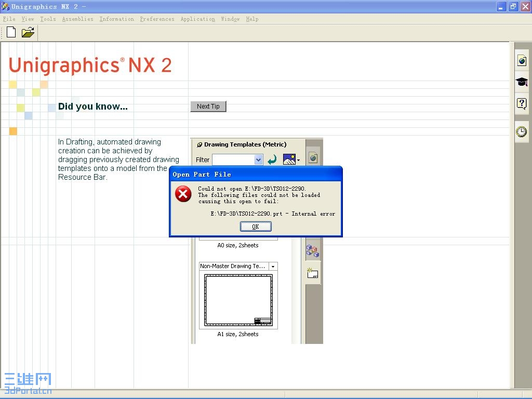The image size is (532, 399).
Task: Open the Help menu
Action: 252,19
